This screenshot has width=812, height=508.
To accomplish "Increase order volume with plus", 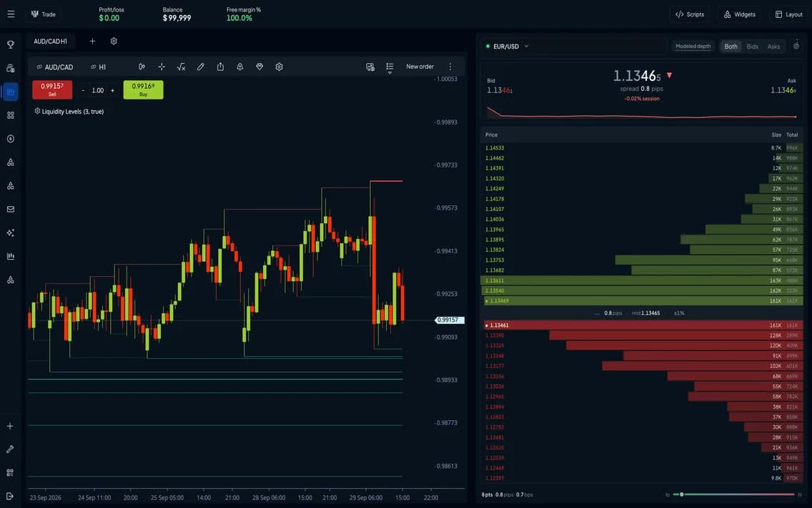I will point(112,90).
